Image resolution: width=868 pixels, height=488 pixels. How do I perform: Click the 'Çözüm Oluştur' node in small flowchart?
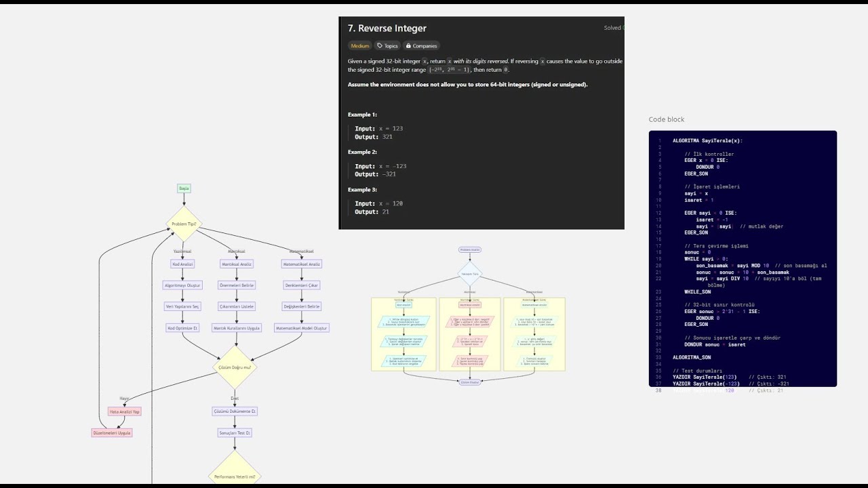click(x=469, y=382)
